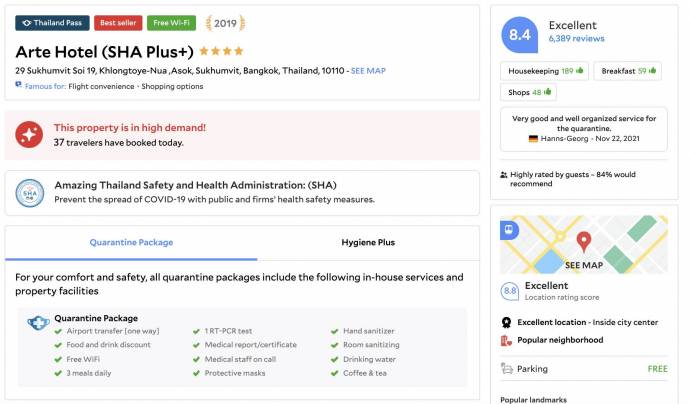Click the Protective masks item
The height and width of the screenshot is (404, 690).
pos(235,373)
